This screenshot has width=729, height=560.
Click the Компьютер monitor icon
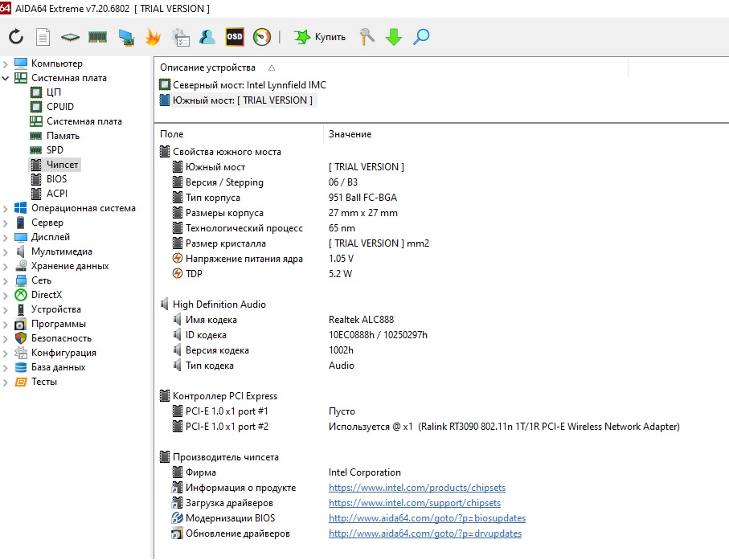(21, 63)
